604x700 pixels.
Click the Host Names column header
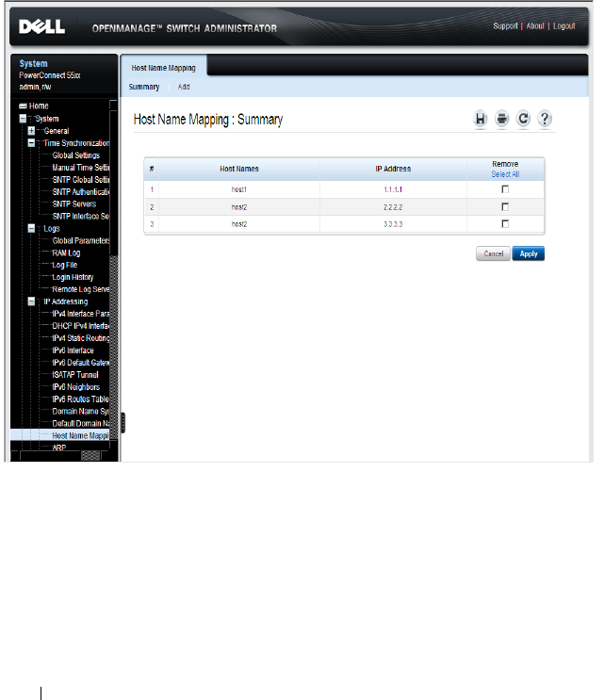coord(238,169)
